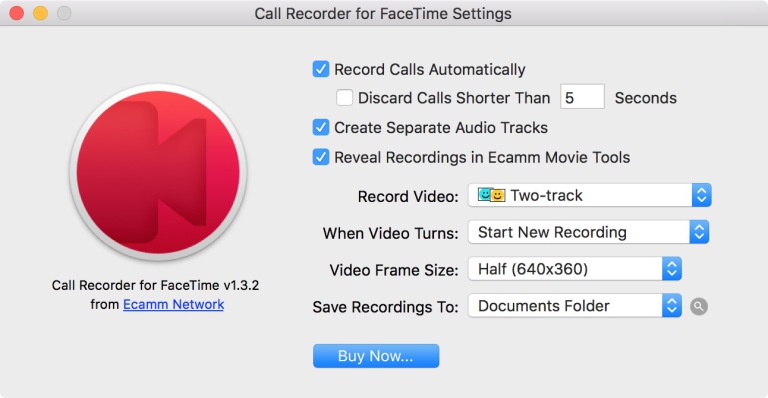Close the settings window with red button

pyautogui.click(x=17, y=13)
